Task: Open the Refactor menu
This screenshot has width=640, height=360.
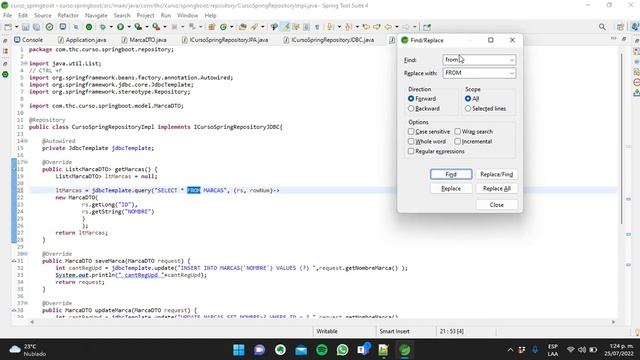Action: pyautogui.click(x=68, y=16)
